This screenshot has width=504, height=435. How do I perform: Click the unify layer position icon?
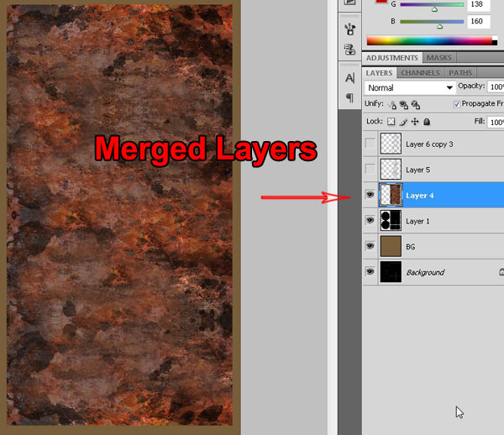coord(392,104)
